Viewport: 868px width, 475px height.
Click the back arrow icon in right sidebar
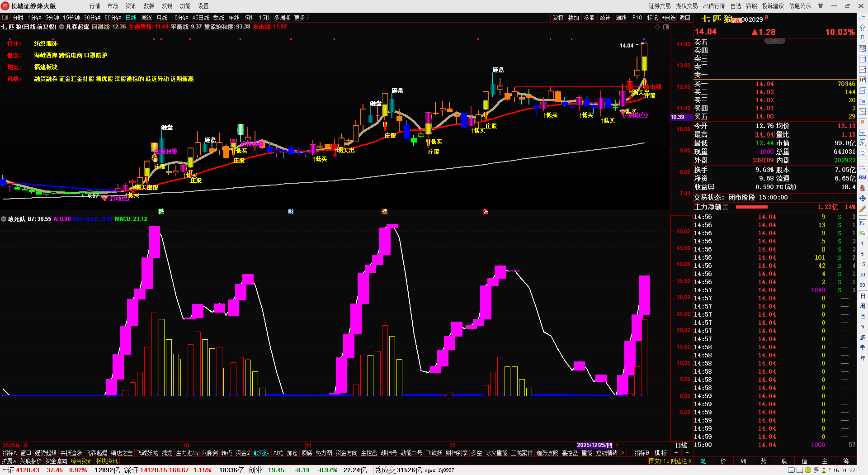pos(863,18)
